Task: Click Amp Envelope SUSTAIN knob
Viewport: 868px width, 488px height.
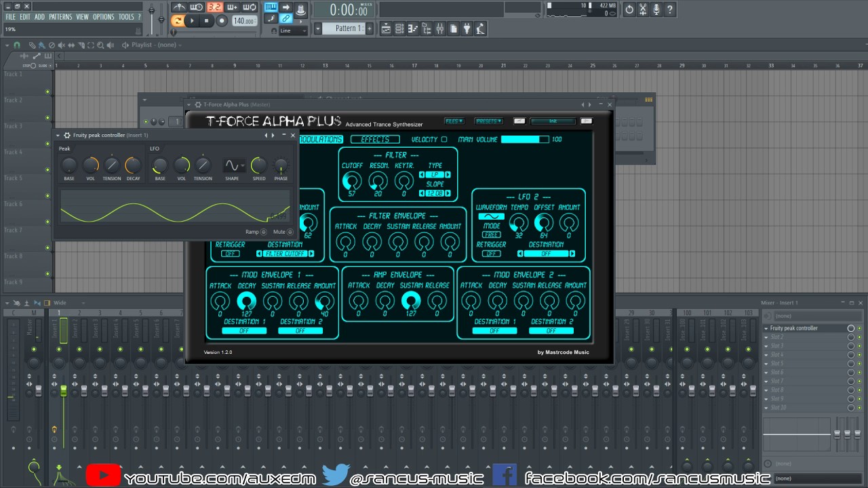Action: click(411, 301)
